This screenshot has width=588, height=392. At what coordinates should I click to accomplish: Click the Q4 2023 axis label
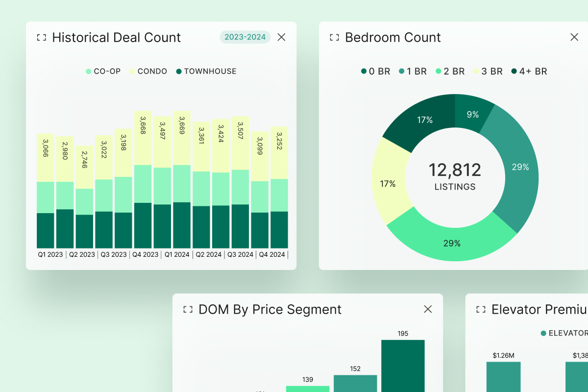pyautogui.click(x=146, y=255)
